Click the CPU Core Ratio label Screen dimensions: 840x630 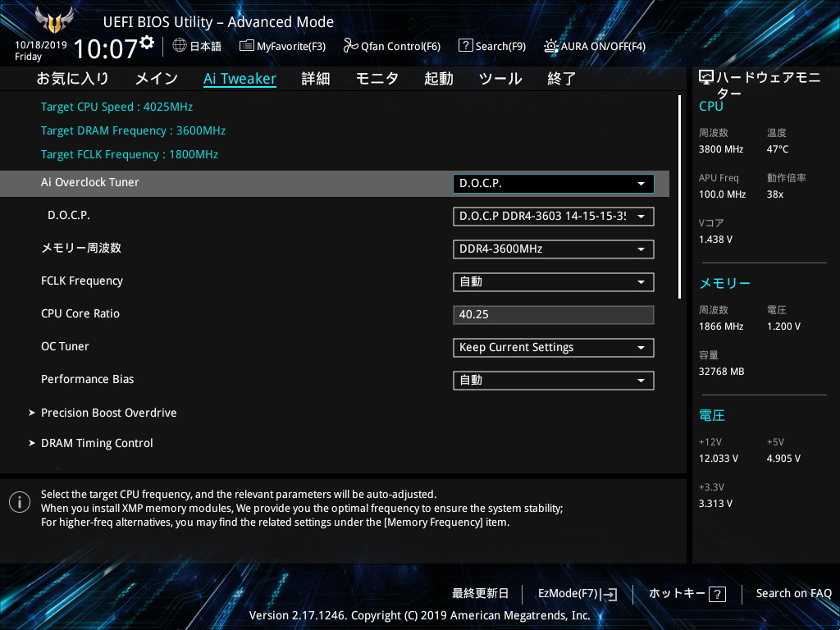[x=80, y=313]
